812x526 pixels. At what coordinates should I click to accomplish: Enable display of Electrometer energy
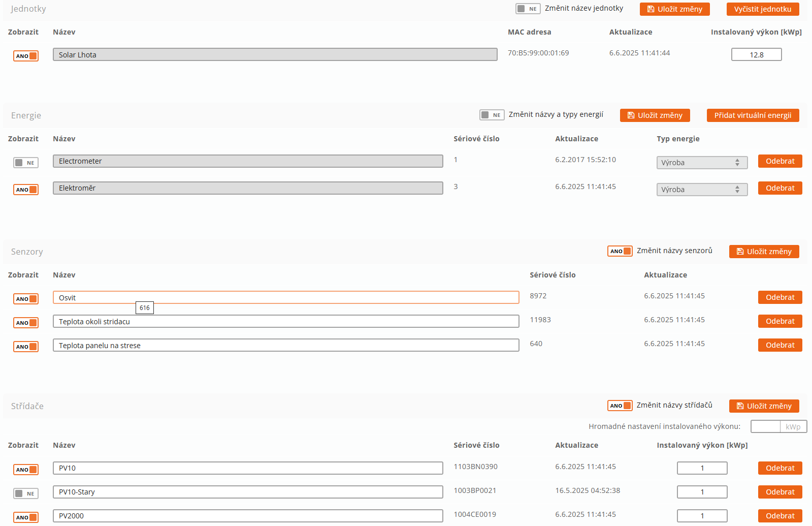(26, 163)
